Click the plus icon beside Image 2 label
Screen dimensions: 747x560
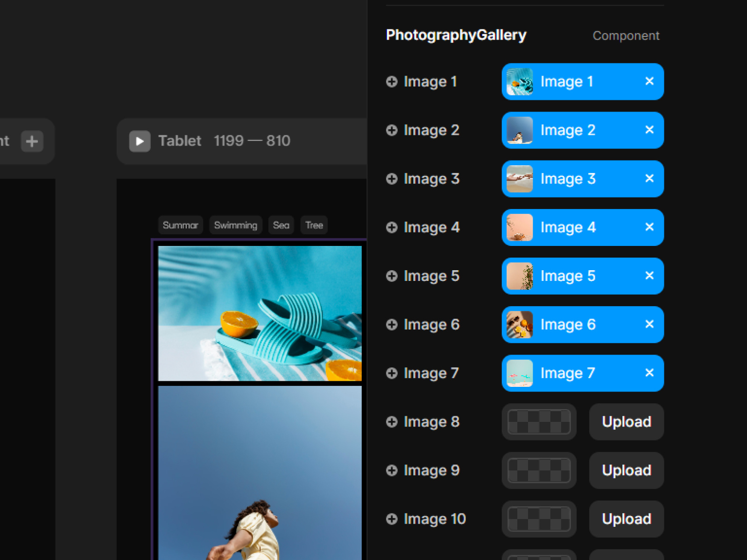392,130
